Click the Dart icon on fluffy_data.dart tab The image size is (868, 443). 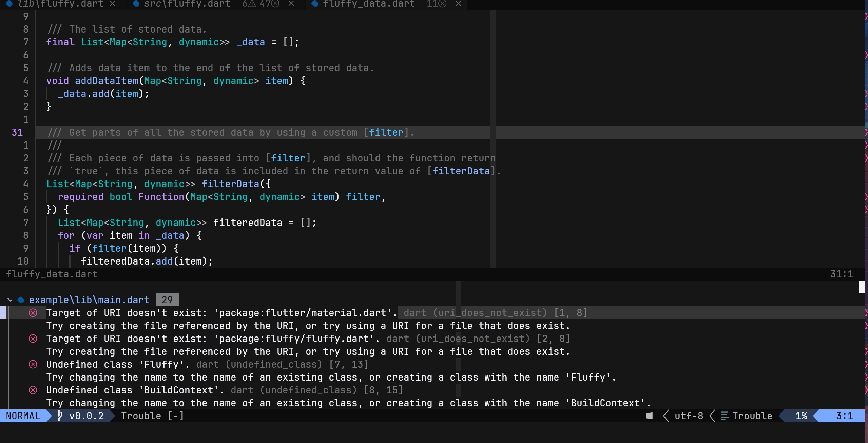click(x=314, y=4)
